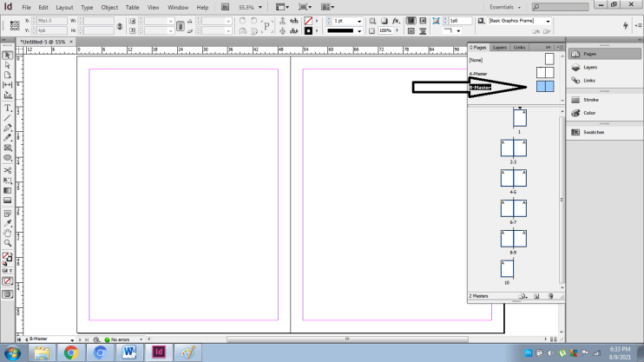Select the Ellipse tool
Viewport: 644px width, 362px height.
coord(8,158)
